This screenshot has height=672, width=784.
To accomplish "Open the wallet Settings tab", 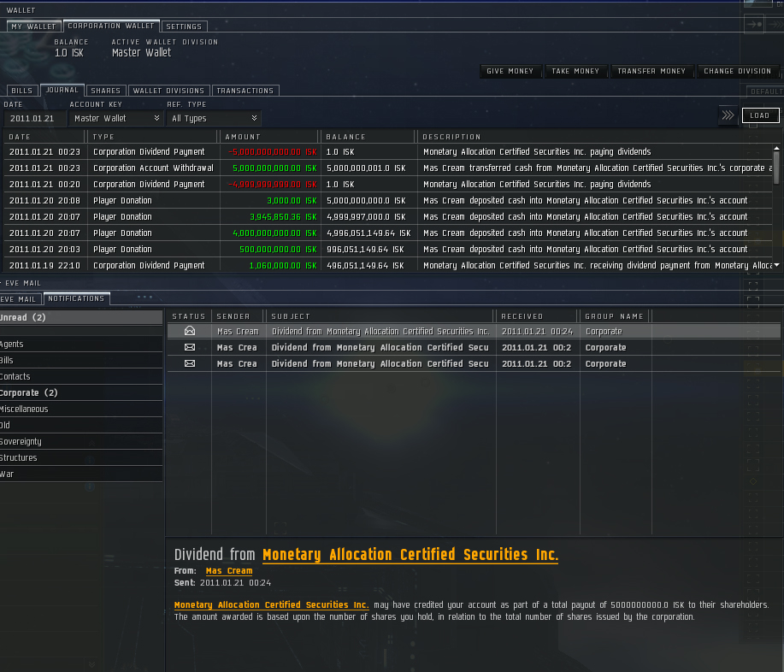I will point(184,27).
